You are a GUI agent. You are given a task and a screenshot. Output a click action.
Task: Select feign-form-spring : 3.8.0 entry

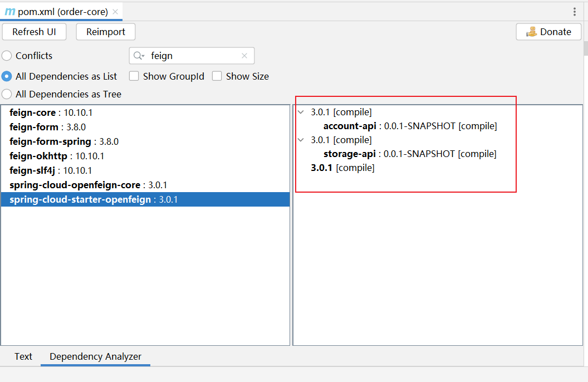pos(145,141)
